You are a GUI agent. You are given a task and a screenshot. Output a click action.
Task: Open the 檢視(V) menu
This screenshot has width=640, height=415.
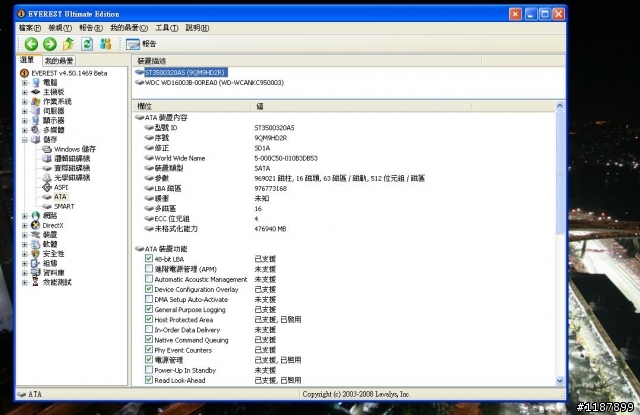(x=60, y=28)
